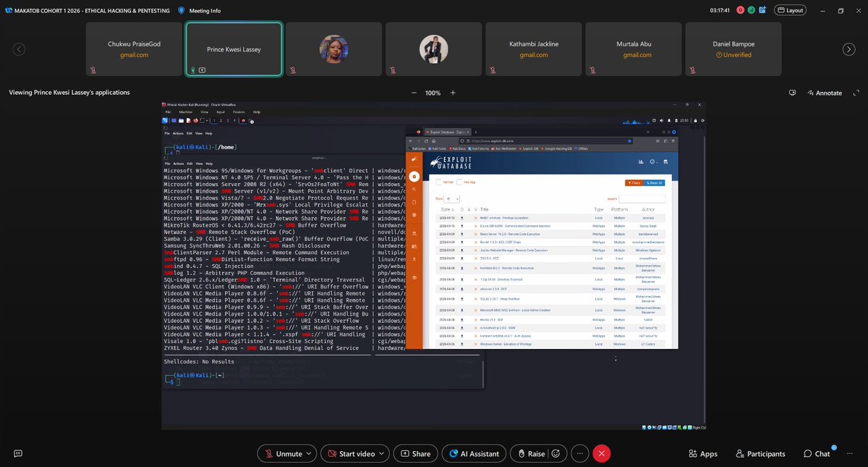Click reload icon in shared Firefox window

[426, 141]
